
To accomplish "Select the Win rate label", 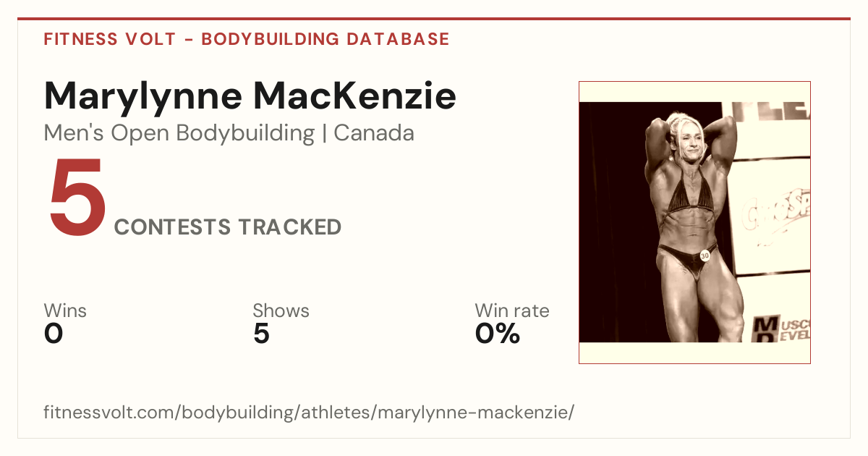I will click(x=512, y=311).
